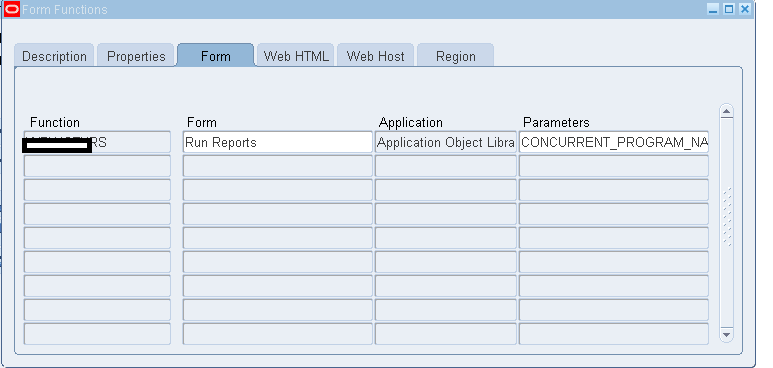Click scrollbar up arrow

(726, 111)
